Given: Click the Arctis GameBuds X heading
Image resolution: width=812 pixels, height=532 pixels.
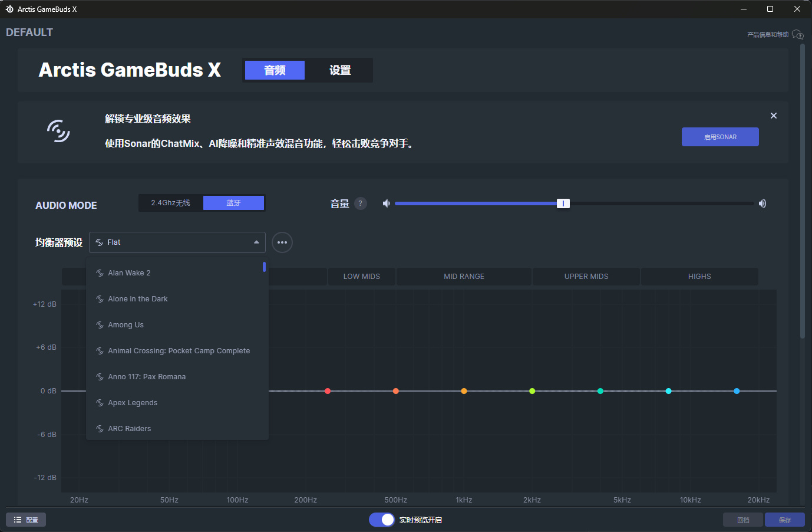Looking at the screenshot, I should (130, 70).
